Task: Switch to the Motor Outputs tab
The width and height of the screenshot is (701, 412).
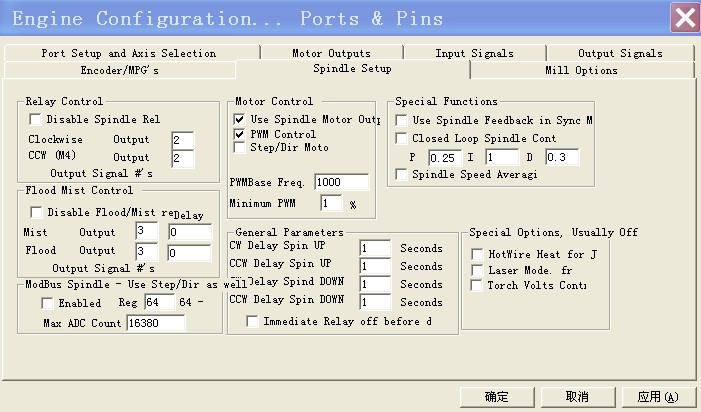Action: click(331, 53)
